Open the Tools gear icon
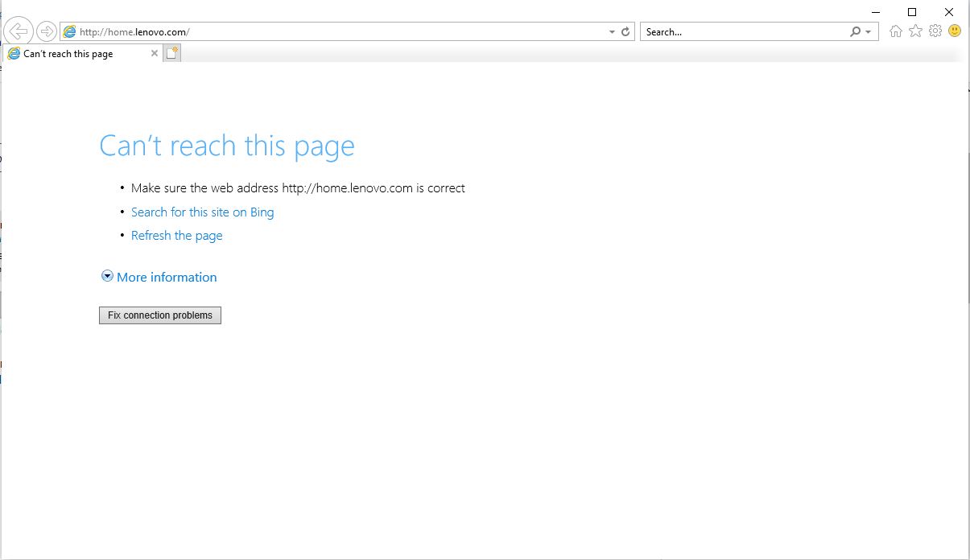The height and width of the screenshot is (560, 970). click(935, 31)
